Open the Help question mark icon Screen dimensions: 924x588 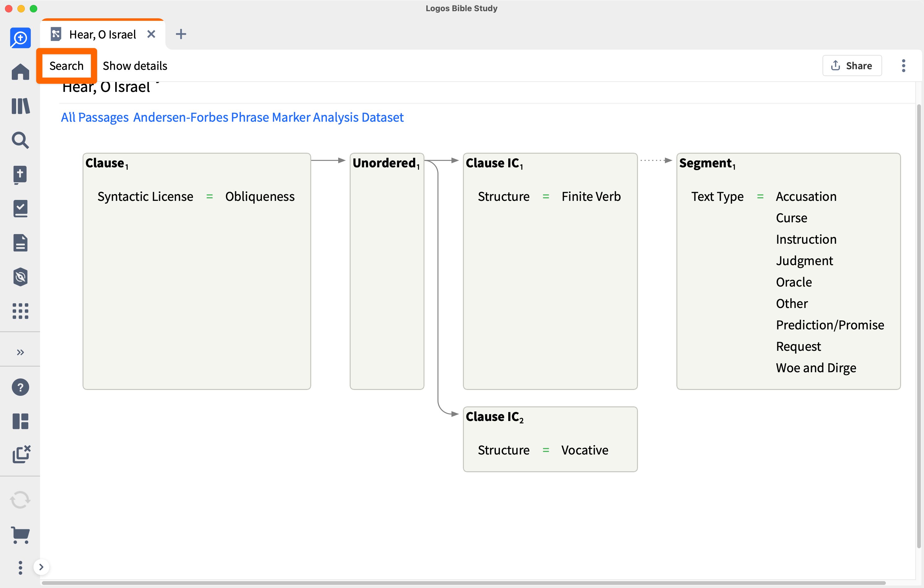(20, 387)
